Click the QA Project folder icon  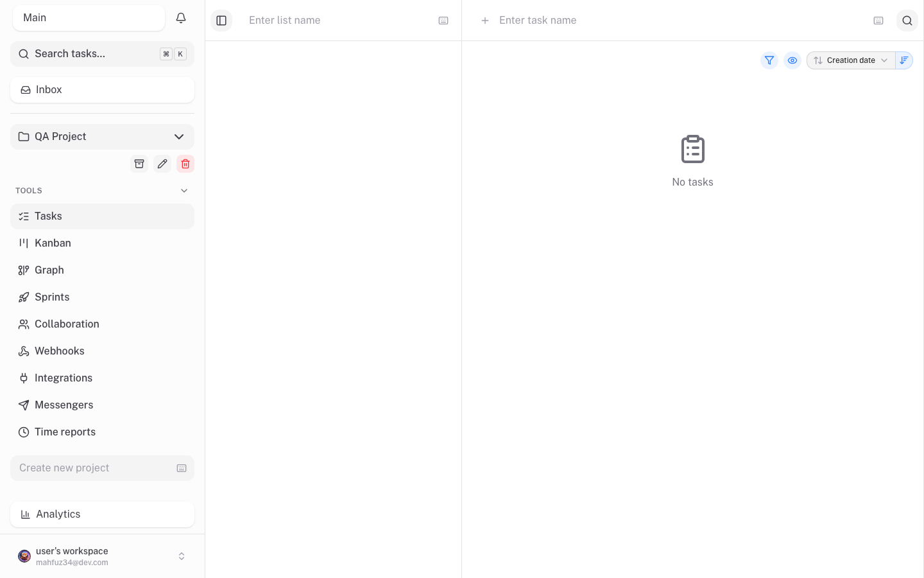(x=24, y=137)
